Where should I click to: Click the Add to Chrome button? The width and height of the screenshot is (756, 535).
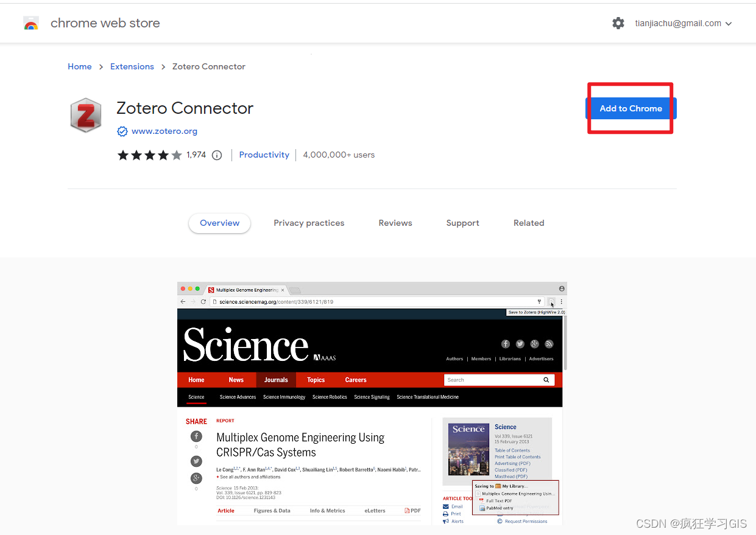click(x=631, y=108)
